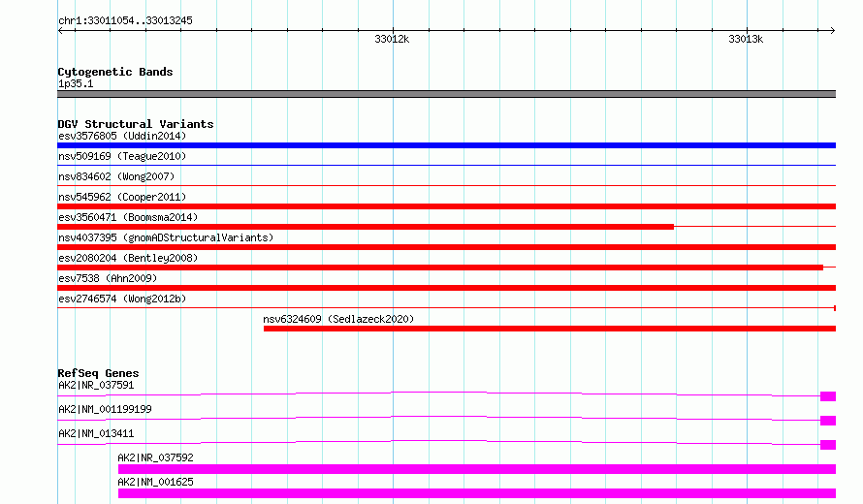The width and height of the screenshot is (863, 504).
Task: Select the magenta exon box of AK2|NM_001199199
Action: pyautogui.click(x=828, y=421)
